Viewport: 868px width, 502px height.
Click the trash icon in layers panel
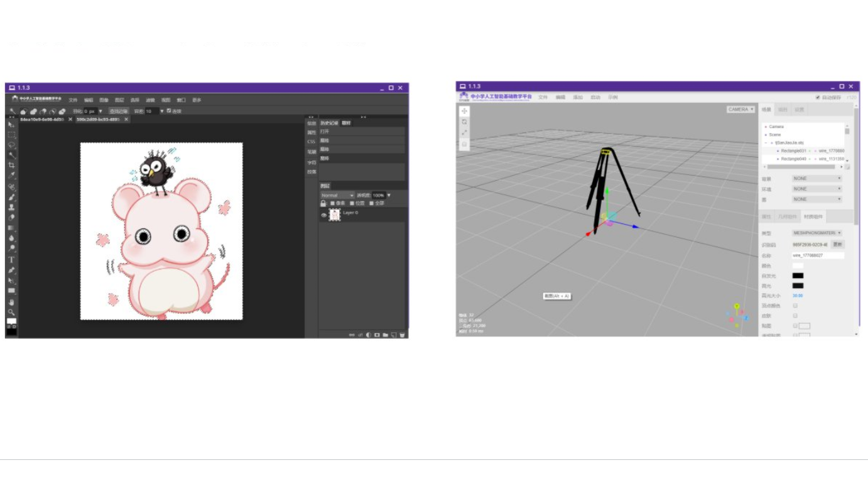click(x=402, y=334)
